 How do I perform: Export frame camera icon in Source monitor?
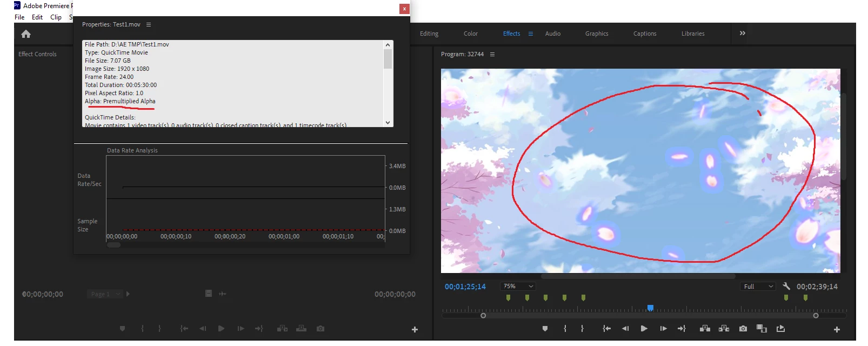321,328
